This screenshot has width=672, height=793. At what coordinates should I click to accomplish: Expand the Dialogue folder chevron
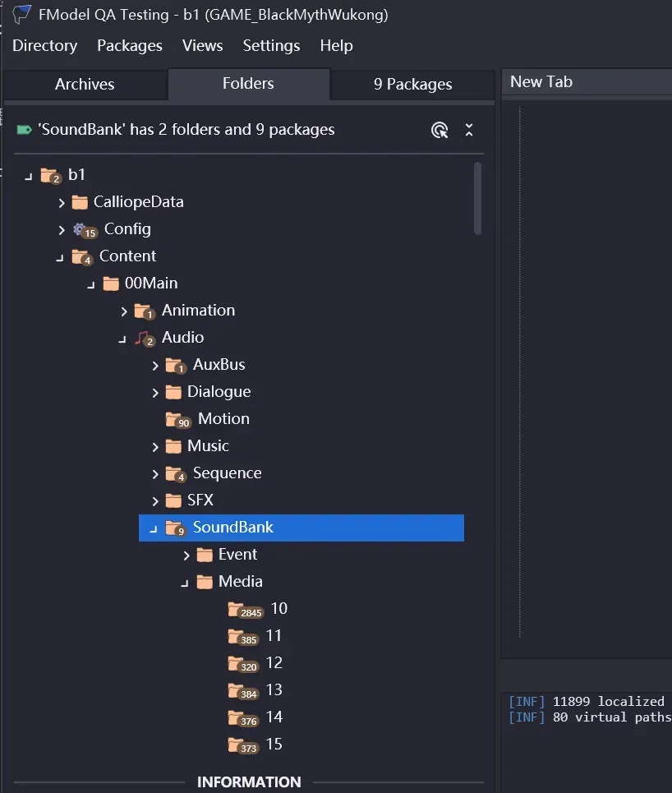155,392
